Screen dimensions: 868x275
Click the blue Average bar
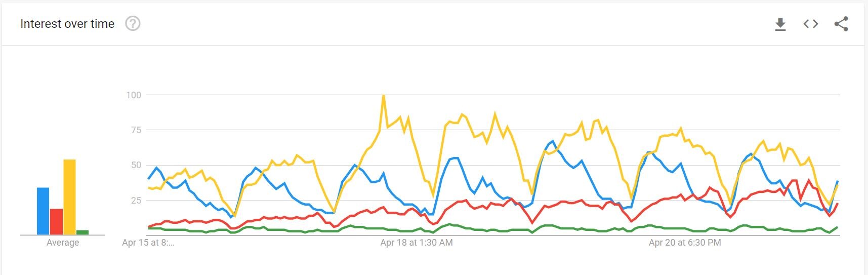pyautogui.click(x=43, y=211)
